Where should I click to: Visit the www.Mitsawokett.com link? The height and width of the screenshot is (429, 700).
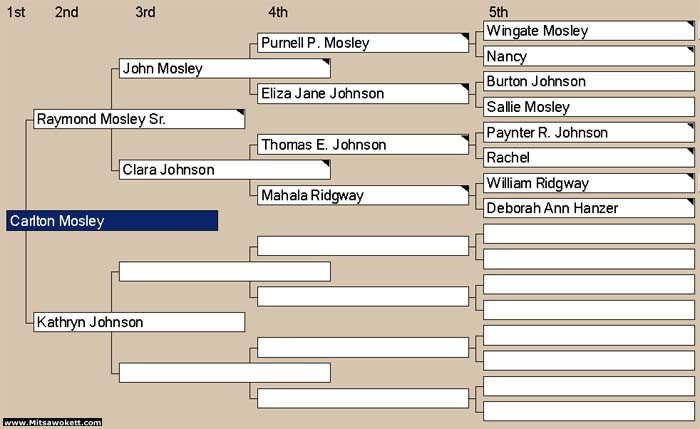53,422
